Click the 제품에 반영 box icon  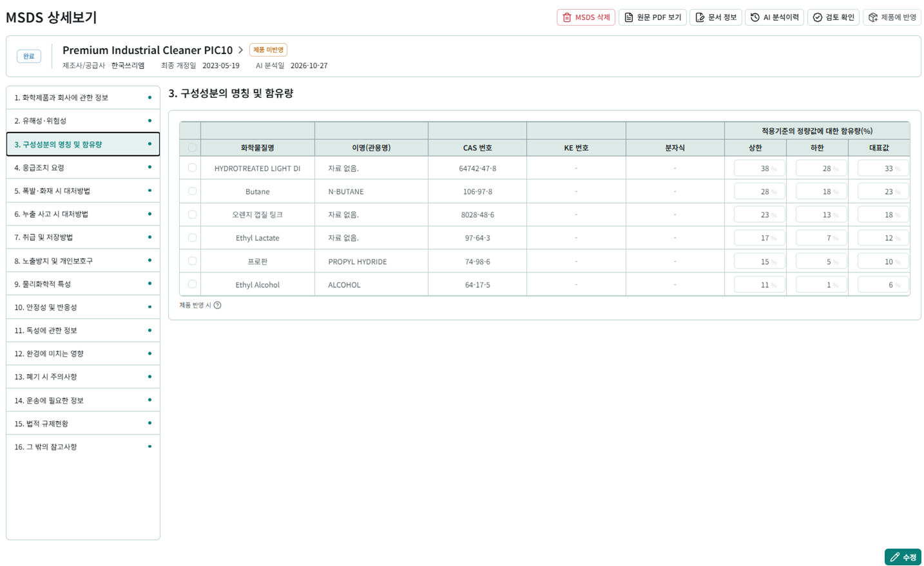pyautogui.click(x=872, y=17)
